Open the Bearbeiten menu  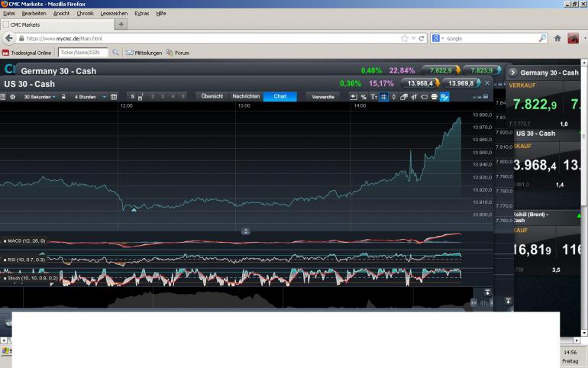click(x=34, y=13)
